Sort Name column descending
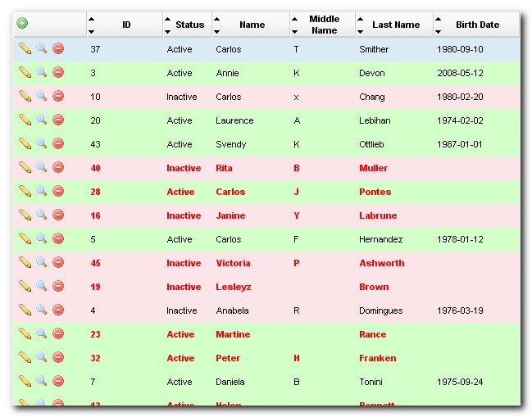532x417 pixels. point(216,31)
